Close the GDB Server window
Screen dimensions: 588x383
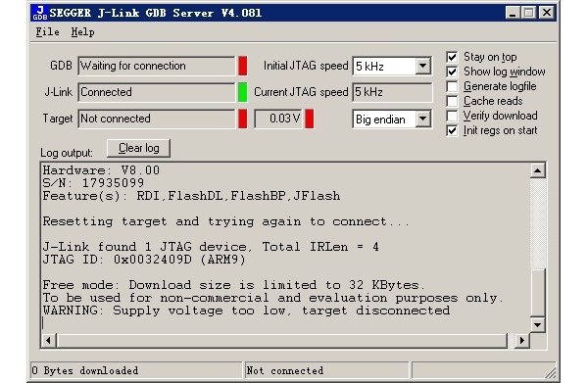click(547, 13)
